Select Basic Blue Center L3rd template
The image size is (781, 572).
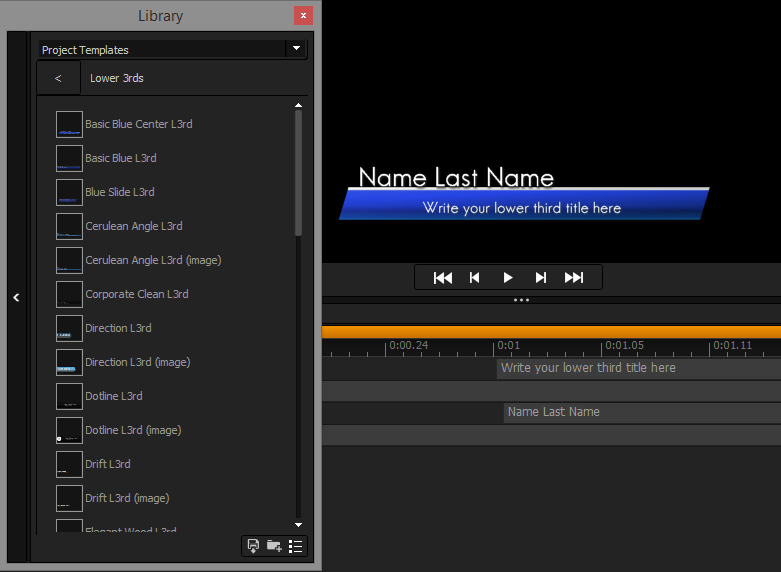click(x=138, y=124)
